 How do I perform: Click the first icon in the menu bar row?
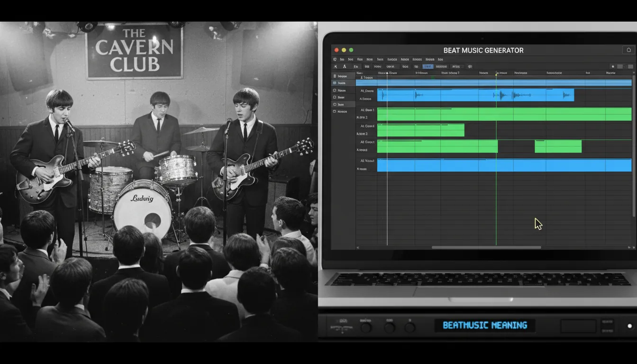(x=335, y=60)
